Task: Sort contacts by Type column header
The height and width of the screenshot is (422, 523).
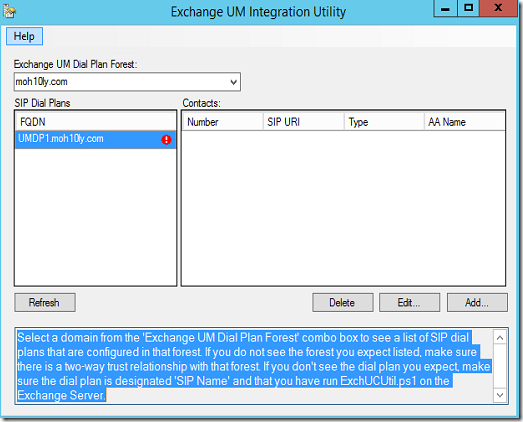Action: [384, 122]
